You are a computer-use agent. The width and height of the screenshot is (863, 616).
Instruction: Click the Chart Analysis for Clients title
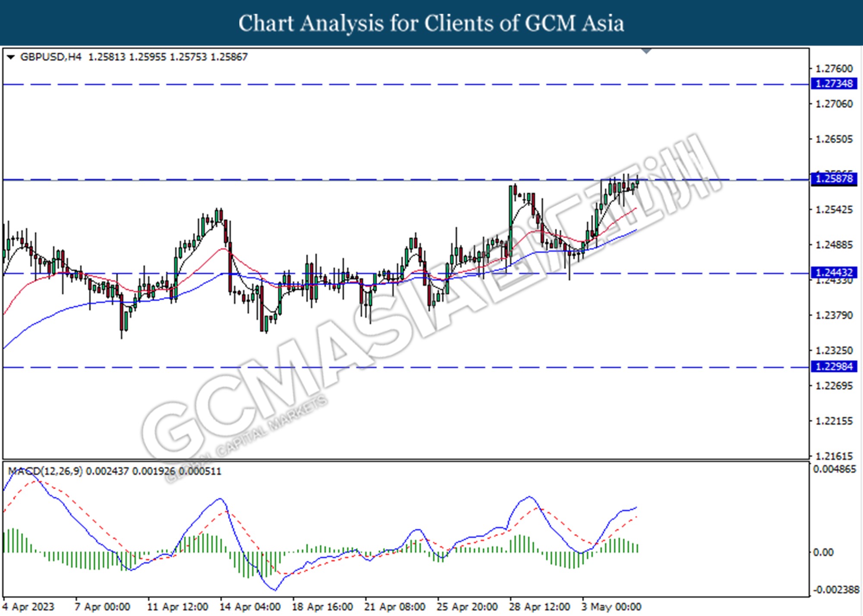(431, 23)
